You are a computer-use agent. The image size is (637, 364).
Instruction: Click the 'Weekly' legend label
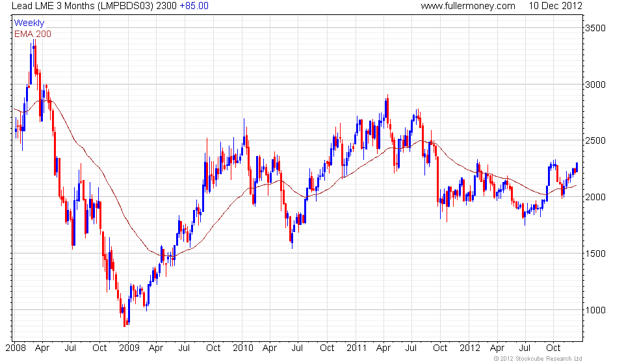29,23
